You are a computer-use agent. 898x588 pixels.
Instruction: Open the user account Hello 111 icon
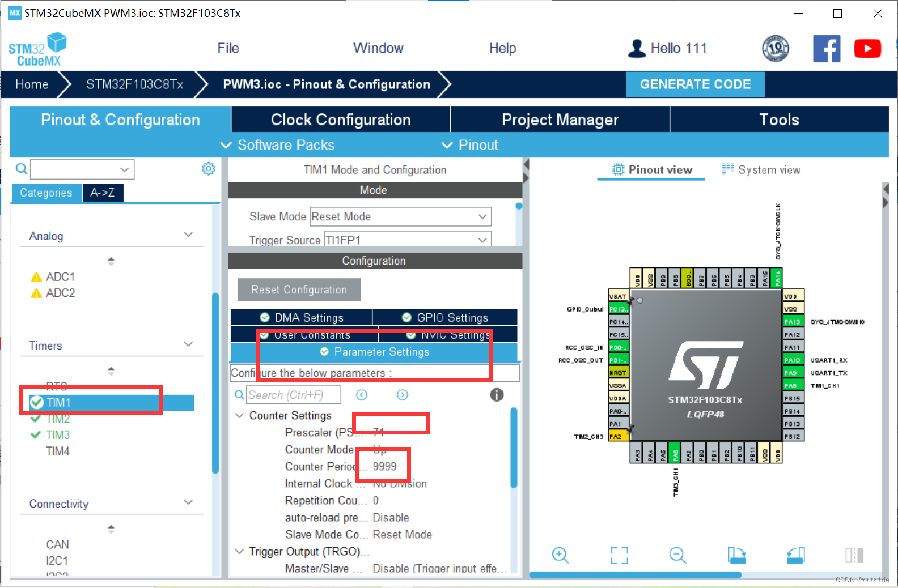(637, 48)
